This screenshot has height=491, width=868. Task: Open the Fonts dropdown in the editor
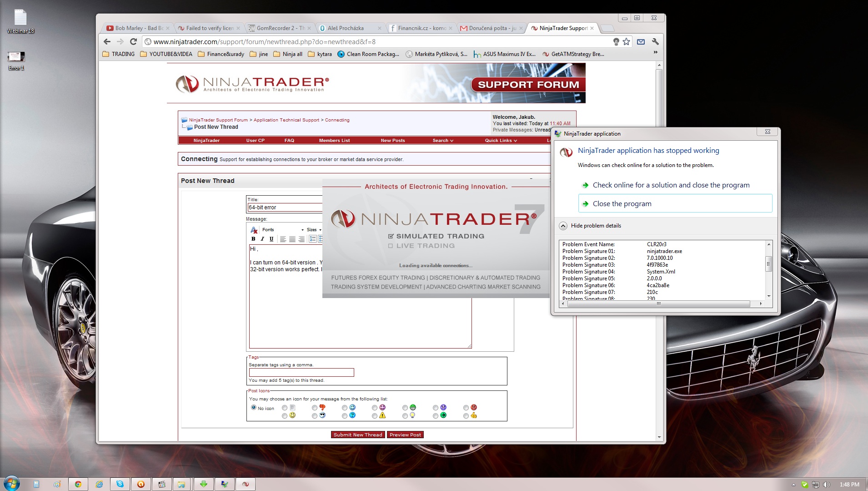tap(283, 230)
